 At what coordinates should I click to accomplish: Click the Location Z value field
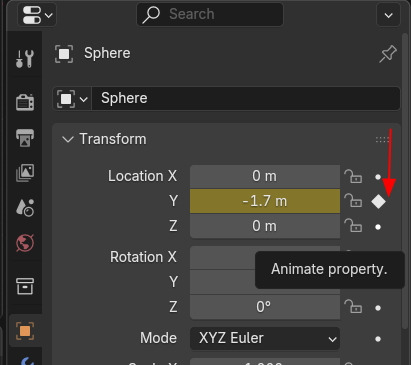[265, 226]
